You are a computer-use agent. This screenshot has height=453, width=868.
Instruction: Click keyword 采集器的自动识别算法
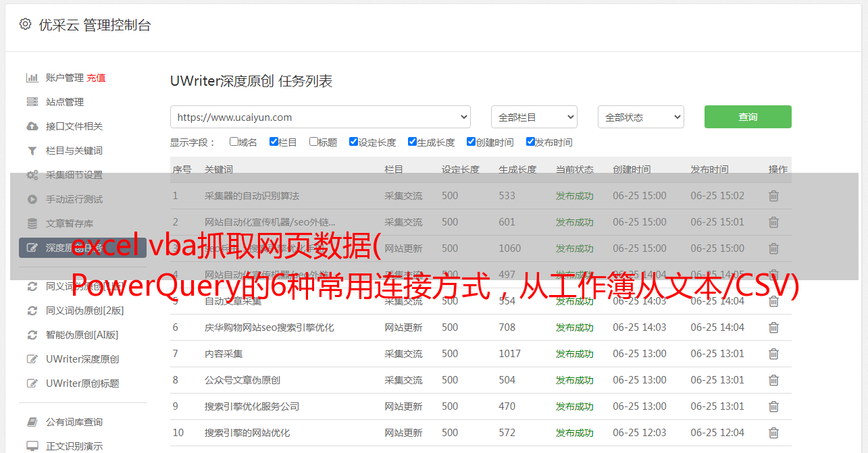click(x=252, y=196)
